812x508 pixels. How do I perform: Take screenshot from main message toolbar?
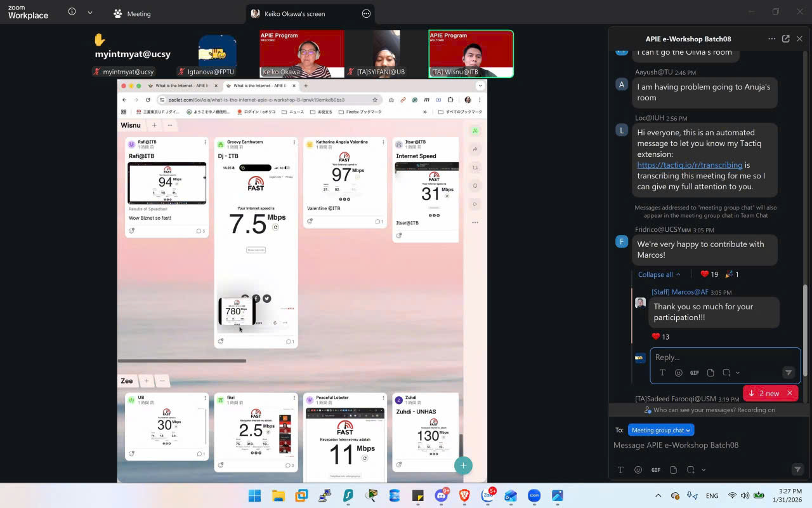point(691,470)
